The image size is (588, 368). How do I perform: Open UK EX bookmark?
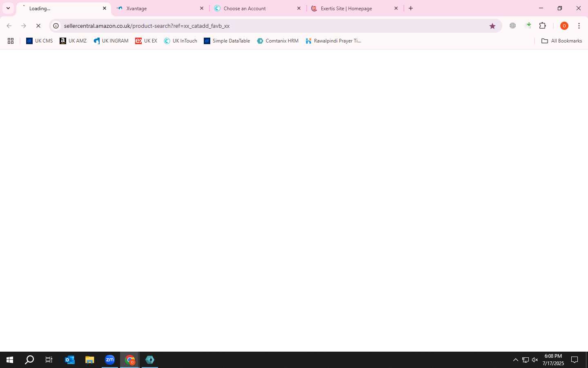coord(146,41)
